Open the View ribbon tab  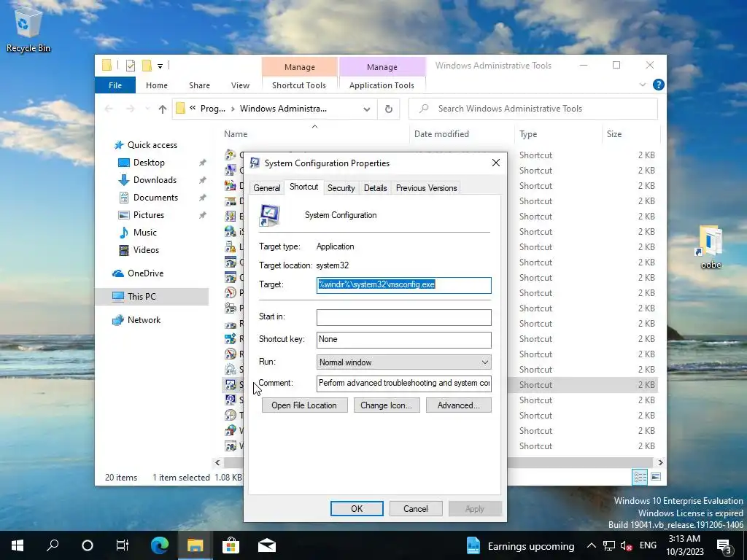(240, 85)
